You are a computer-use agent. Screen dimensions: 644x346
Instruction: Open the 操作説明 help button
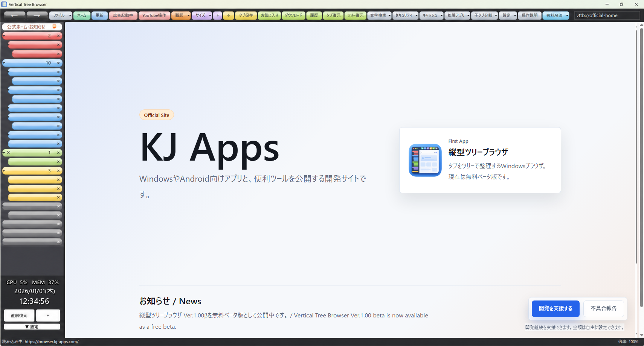pos(530,15)
